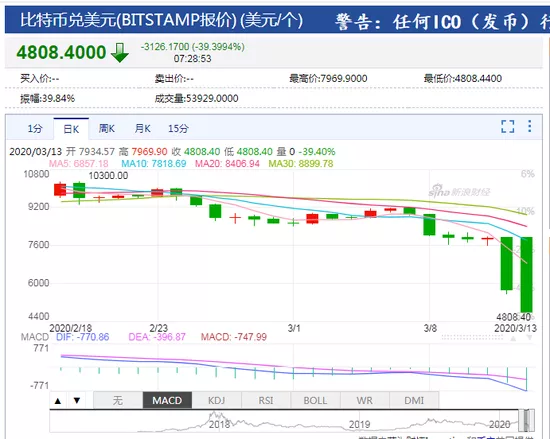550x439 pixels.
Task: Click the 成交量:53929.0000 field
Action: click(196, 99)
